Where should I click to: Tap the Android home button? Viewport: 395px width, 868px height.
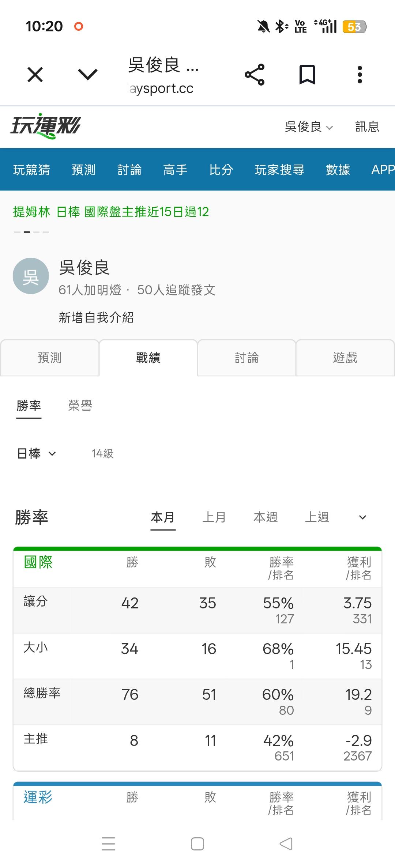197,844
